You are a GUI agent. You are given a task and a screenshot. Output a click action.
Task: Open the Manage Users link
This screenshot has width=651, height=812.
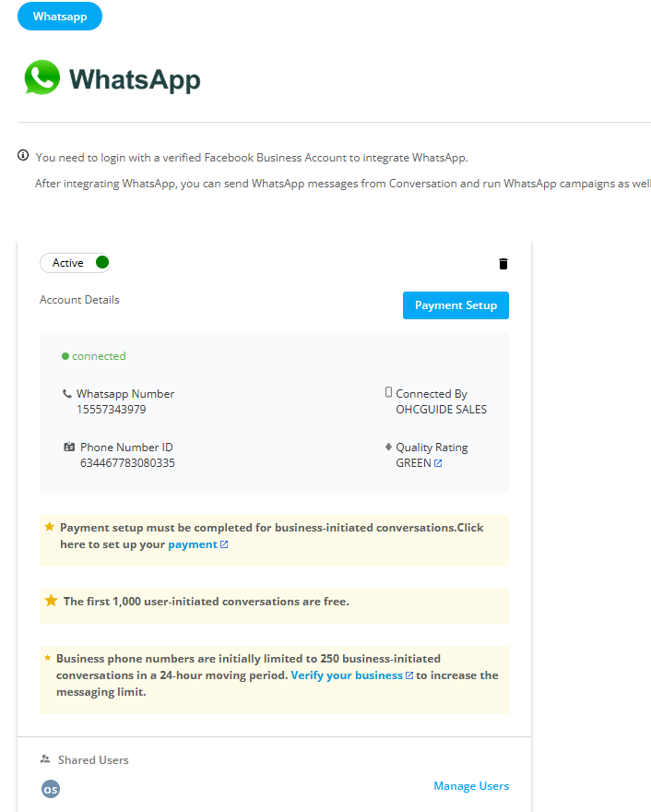pos(471,785)
